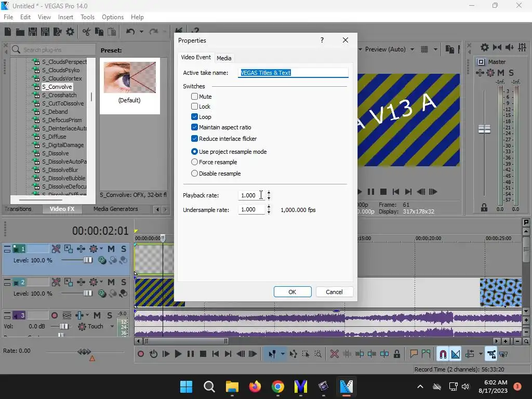The width and height of the screenshot is (532, 399).
Task: Switch to the Media tab in Properties
Action: point(224,58)
